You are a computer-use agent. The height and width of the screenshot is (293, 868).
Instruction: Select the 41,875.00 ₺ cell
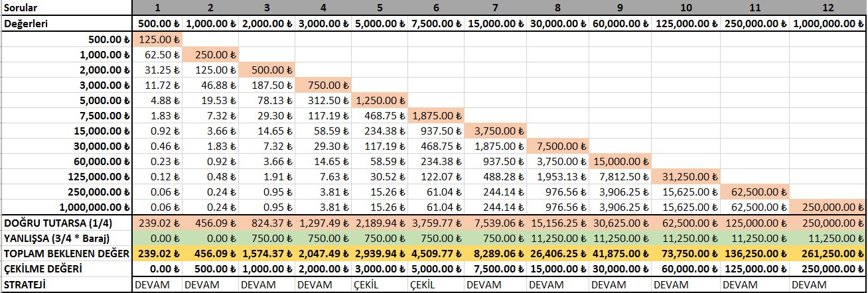(619, 253)
